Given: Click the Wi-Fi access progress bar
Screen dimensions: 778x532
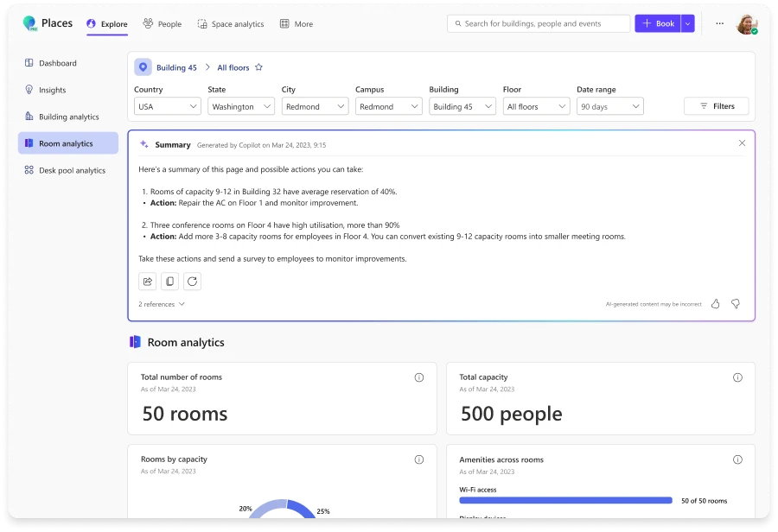Looking at the screenshot, I should [x=565, y=500].
